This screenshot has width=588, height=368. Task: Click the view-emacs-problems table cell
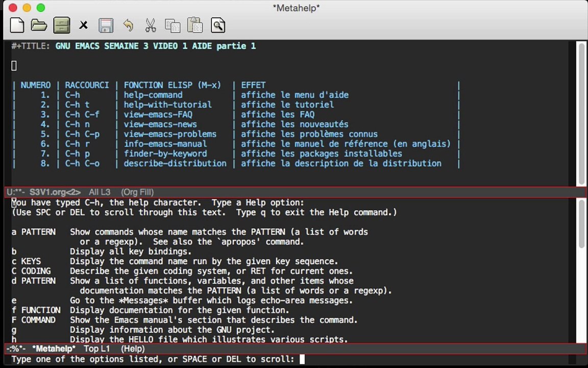[x=170, y=134]
